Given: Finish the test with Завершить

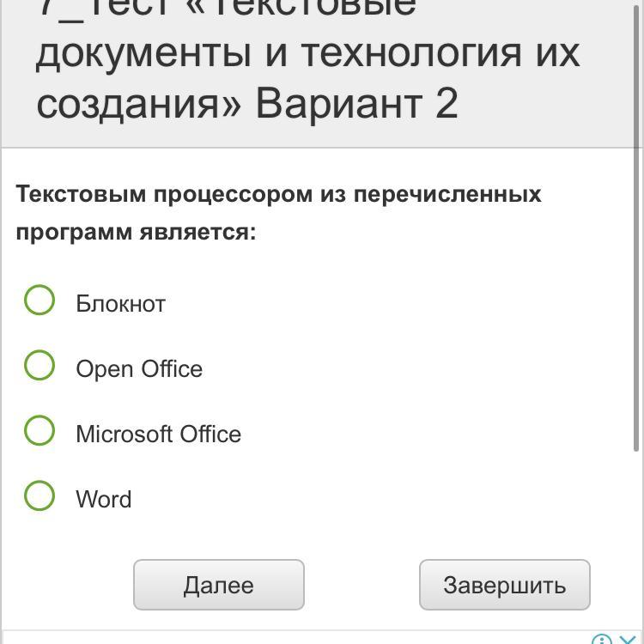Looking at the screenshot, I should (505, 585).
